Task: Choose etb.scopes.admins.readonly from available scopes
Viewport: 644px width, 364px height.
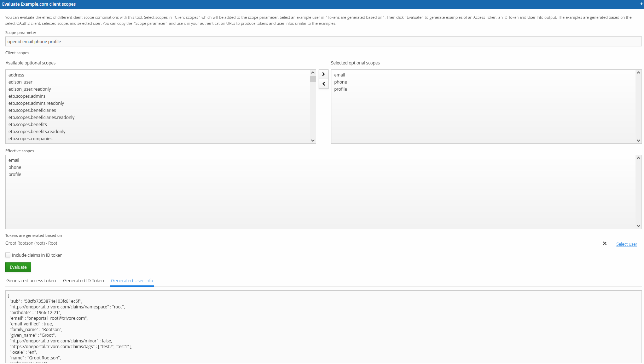Action: (36, 103)
